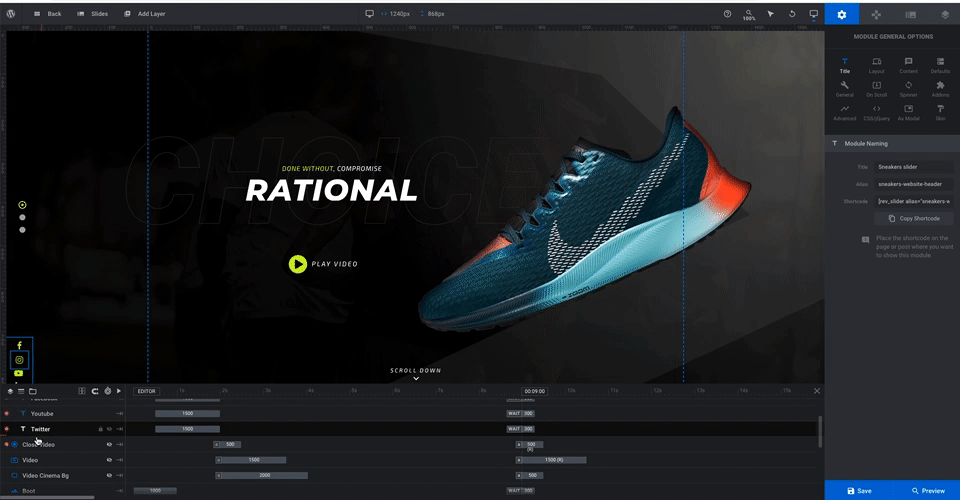This screenshot has width=960, height=500.
Task: Open the As Modal section
Action: click(x=909, y=113)
